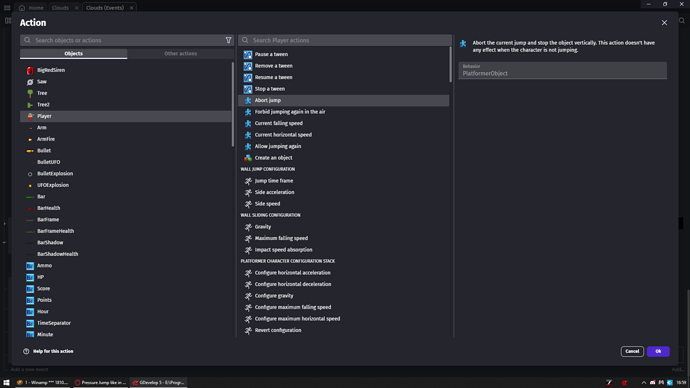Select the BarHealth object
This screenshot has width=690, height=388.
coord(125,208)
